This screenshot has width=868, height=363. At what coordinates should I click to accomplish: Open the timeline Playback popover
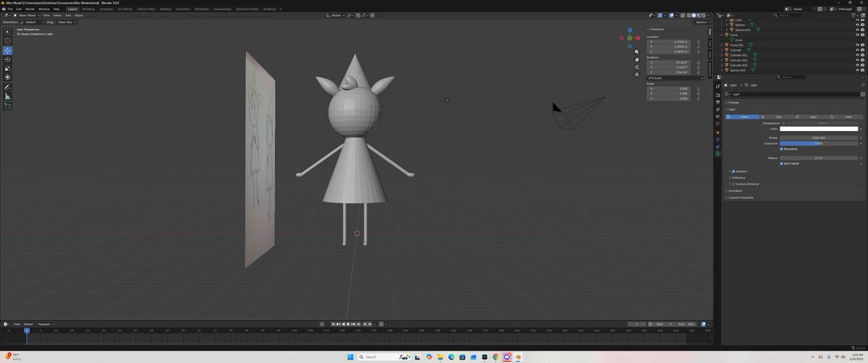(46, 324)
